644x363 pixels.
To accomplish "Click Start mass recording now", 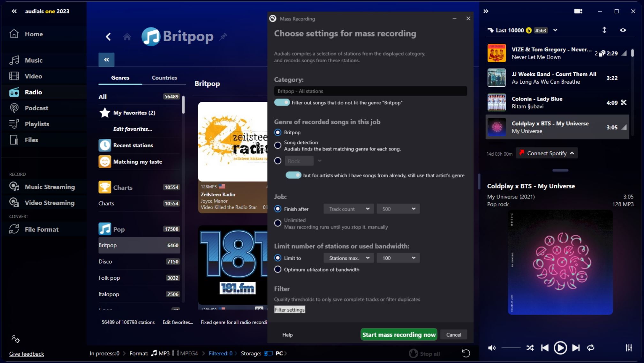I will [x=399, y=335].
